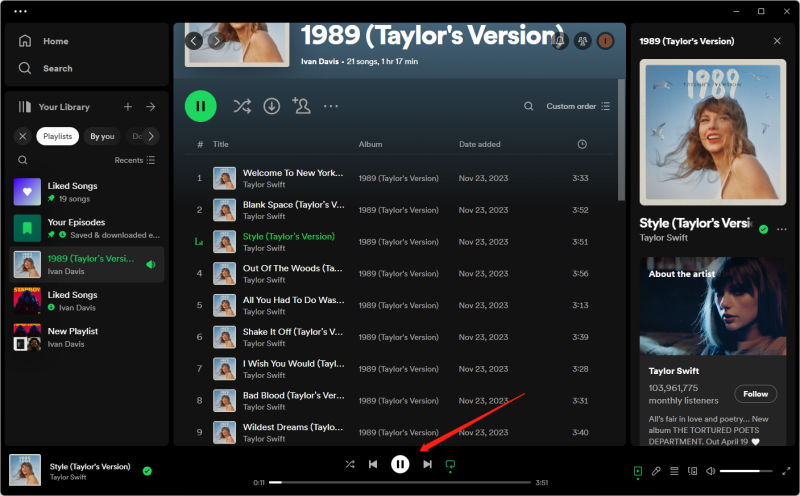Pause playback in the player bar
800x496 pixels.
[x=400, y=464]
